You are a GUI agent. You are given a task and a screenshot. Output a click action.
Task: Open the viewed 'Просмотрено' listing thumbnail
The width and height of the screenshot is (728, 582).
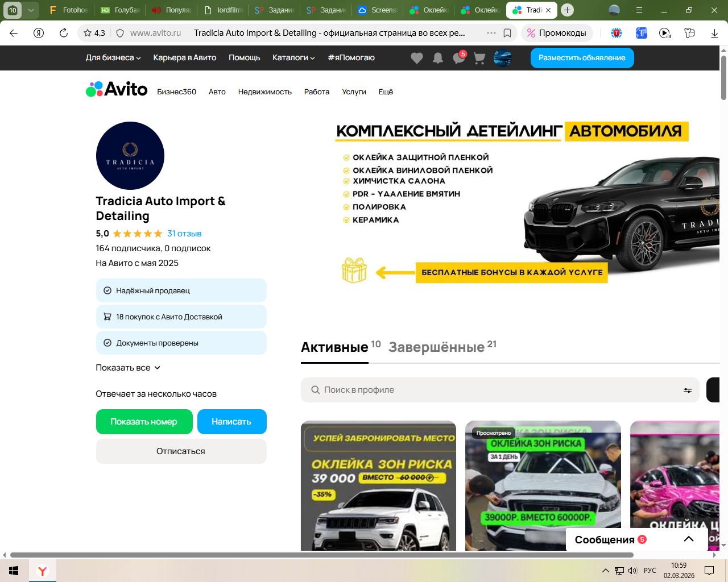(x=543, y=485)
